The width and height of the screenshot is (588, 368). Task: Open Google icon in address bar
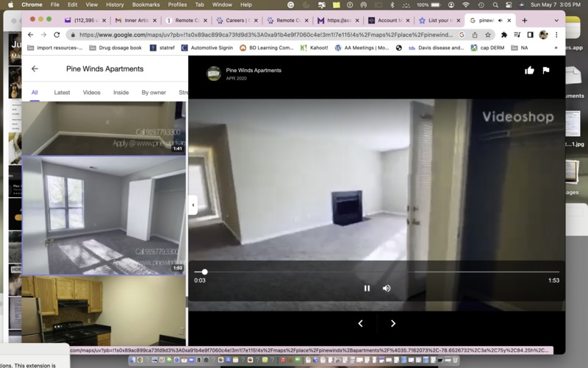click(462, 35)
